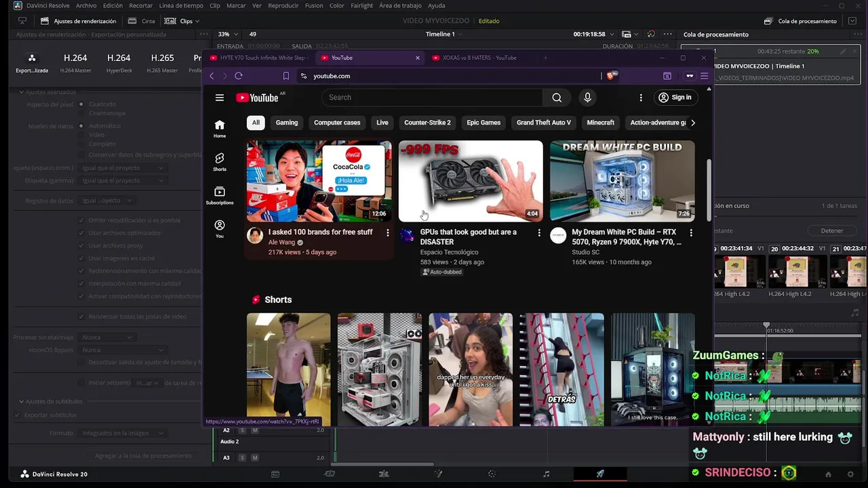The image size is (868, 488).
Task: Select Automático data levels radio
Action: [81, 126]
